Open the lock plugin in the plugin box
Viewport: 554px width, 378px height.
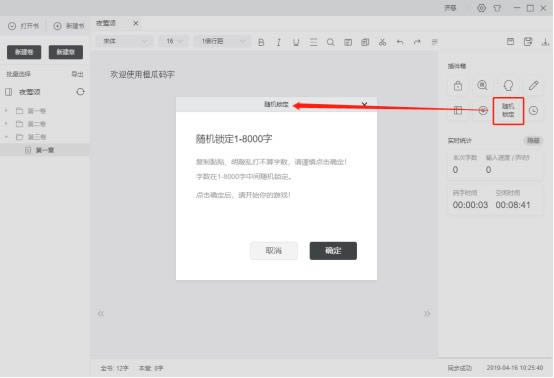[x=458, y=85]
